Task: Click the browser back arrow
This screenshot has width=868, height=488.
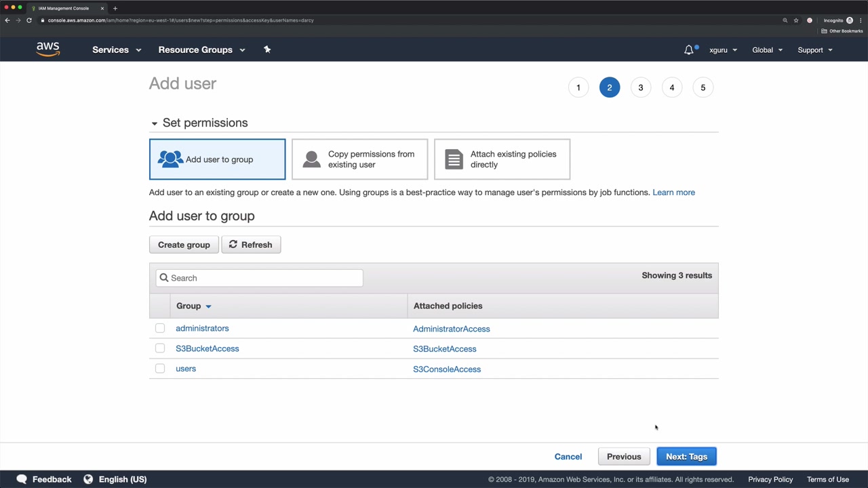Action: pyautogui.click(x=7, y=20)
